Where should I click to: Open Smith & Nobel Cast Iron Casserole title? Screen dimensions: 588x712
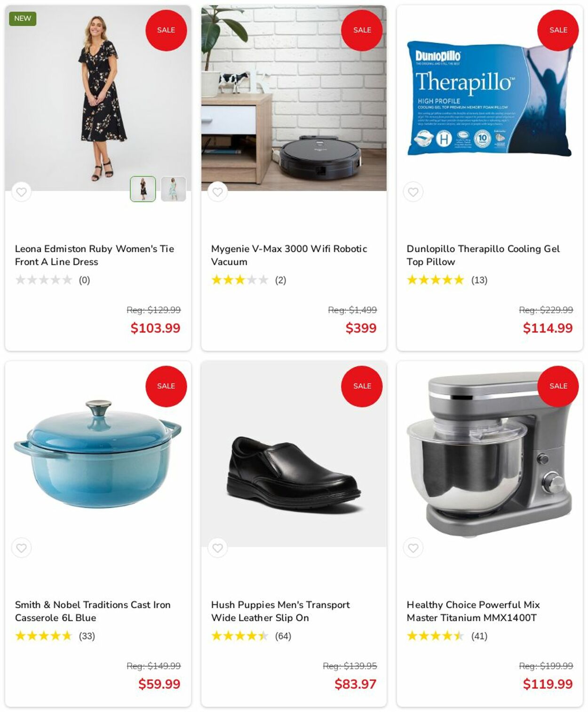[x=93, y=611]
